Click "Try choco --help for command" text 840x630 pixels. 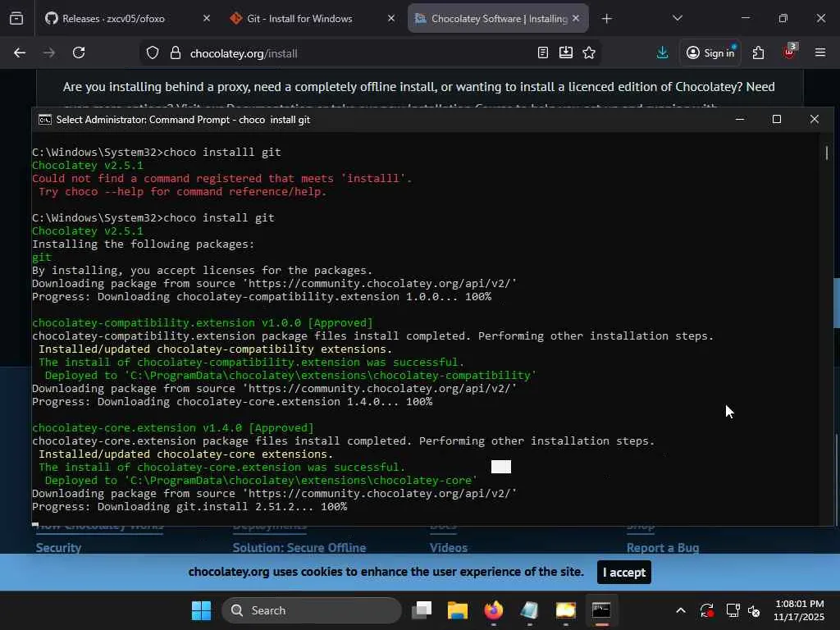[x=182, y=192]
